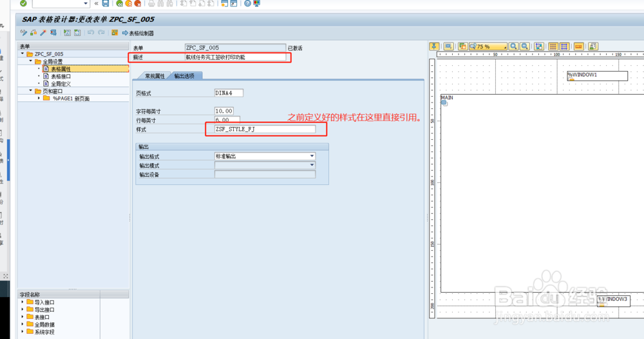Click the 页格式 field DINA4

pyautogui.click(x=229, y=93)
